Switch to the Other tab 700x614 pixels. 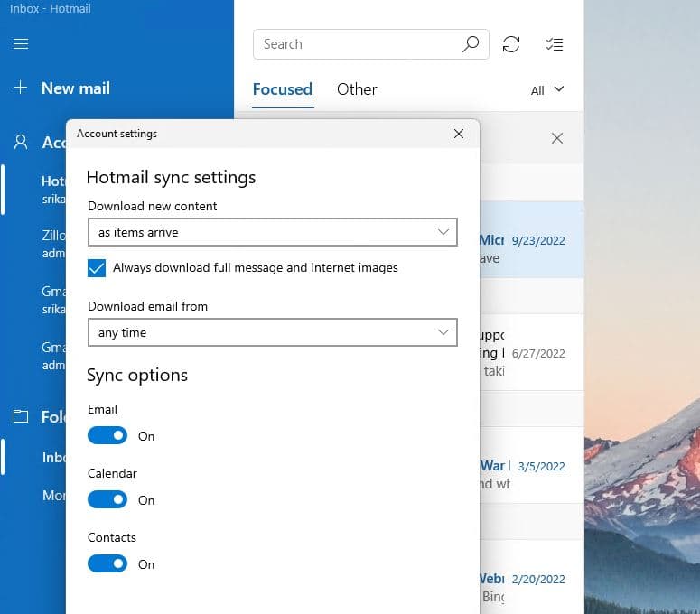click(x=357, y=89)
